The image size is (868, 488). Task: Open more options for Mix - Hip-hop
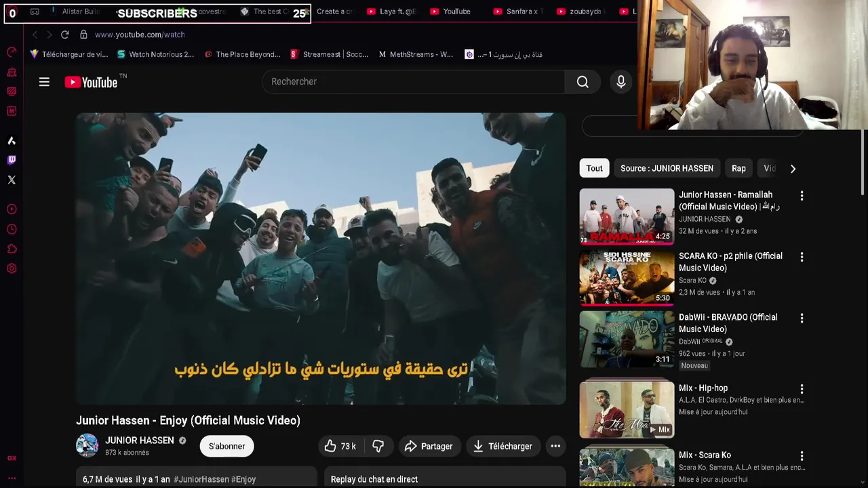coord(802,389)
